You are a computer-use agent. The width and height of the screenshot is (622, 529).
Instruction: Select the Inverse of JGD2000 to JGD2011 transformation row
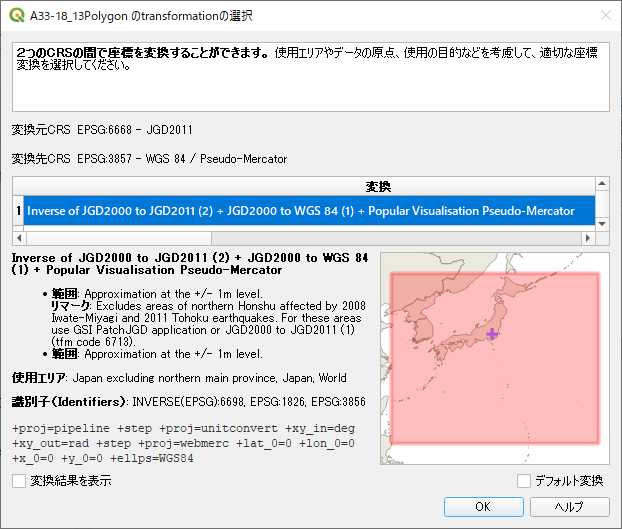click(x=309, y=211)
